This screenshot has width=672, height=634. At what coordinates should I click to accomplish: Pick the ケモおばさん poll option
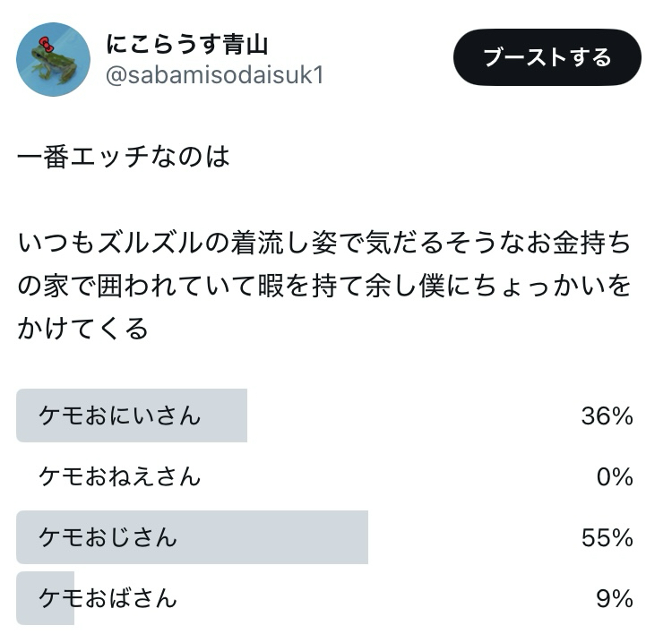(x=108, y=598)
